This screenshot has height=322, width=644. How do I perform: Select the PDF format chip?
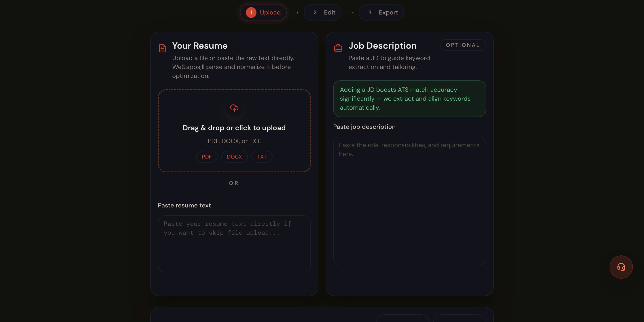coord(206,157)
